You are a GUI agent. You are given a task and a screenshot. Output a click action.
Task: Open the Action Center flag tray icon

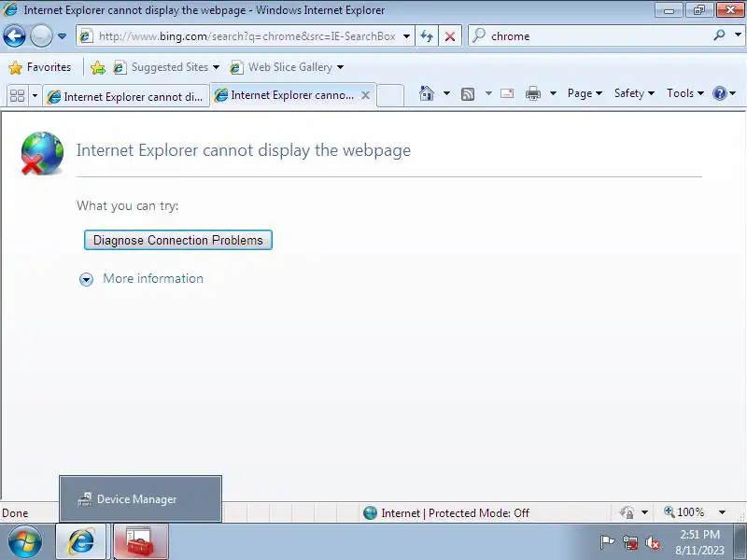pos(607,542)
